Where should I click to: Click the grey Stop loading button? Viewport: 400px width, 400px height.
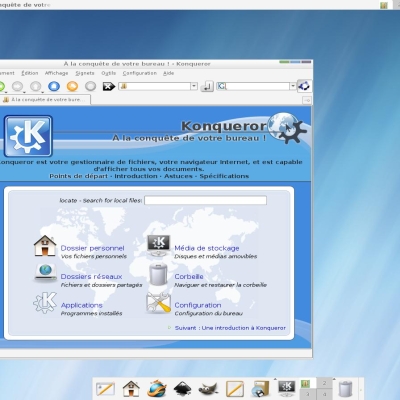pos(90,86)
